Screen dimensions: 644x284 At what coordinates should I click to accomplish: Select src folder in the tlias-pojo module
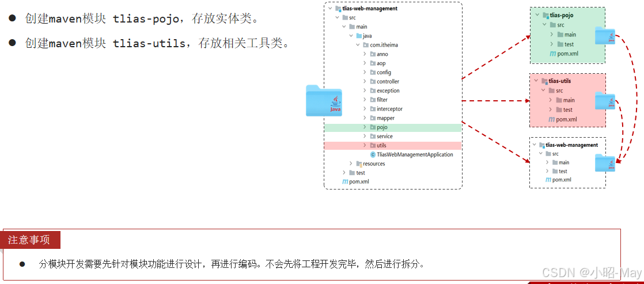click(560, 25)
